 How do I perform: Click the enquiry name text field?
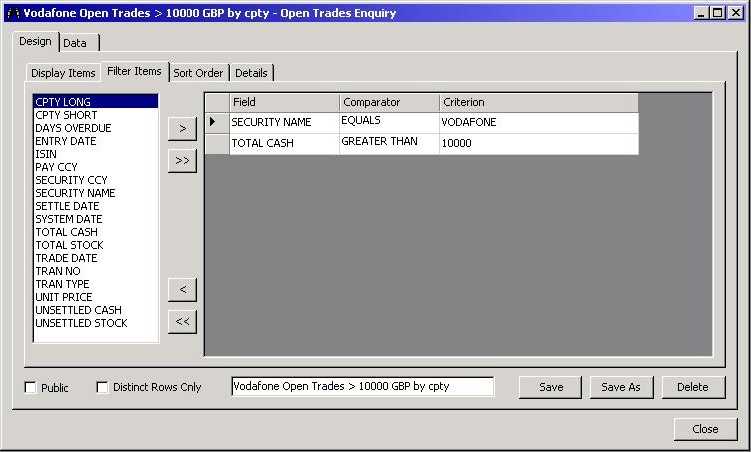click(362, 387)
